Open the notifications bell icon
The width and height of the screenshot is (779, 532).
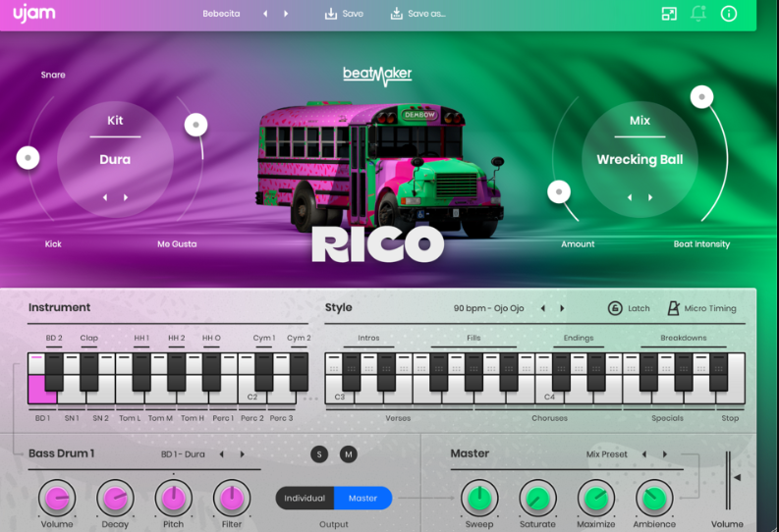698,14
